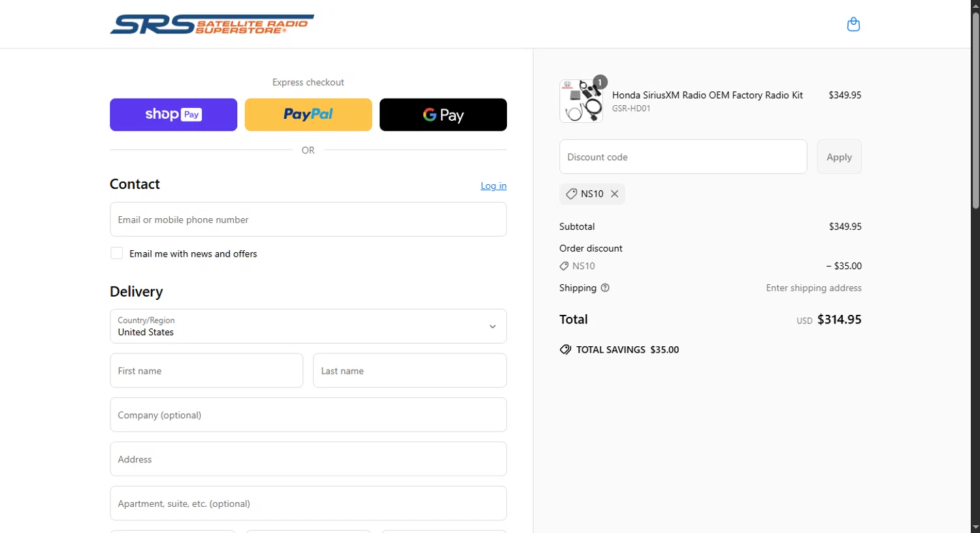This screenshot has height=533, width=980.
Task: Open the shopping bag cart icon
Action: coord(853,24)
